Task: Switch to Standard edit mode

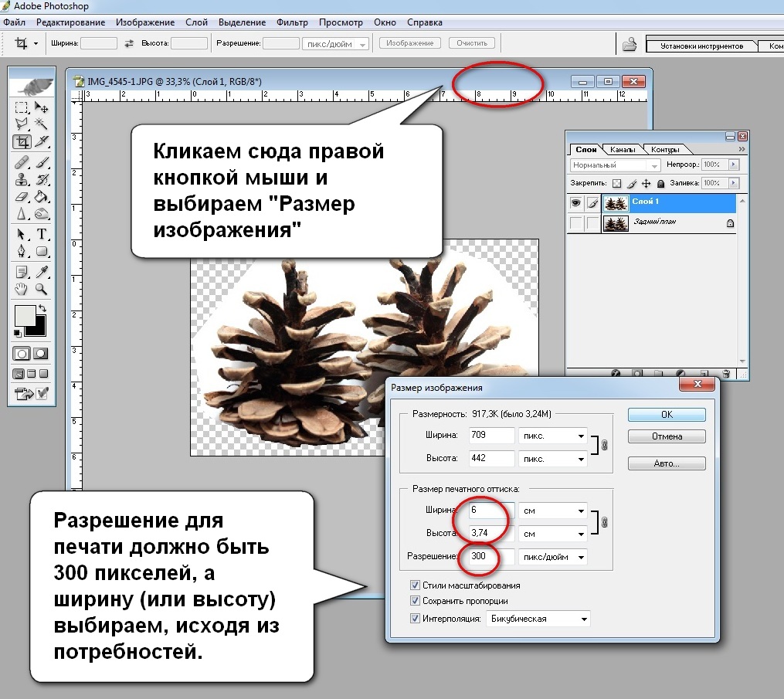Action: click(22, 354)
